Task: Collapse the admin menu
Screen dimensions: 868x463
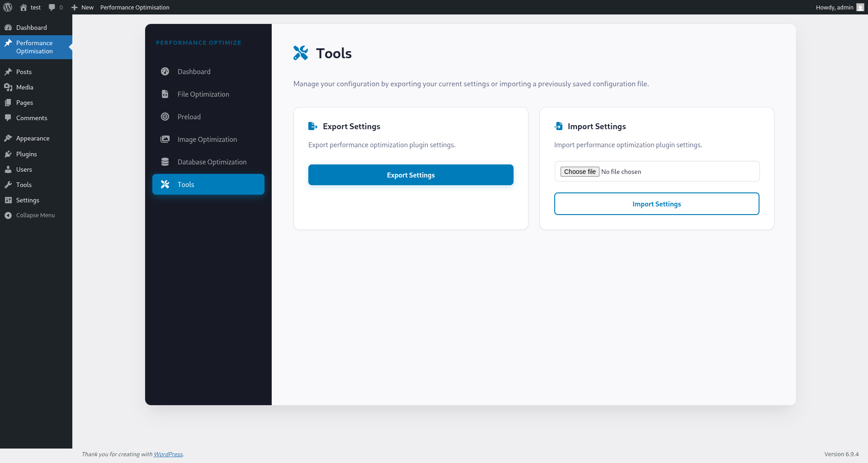Action: (x=35, y=215)
